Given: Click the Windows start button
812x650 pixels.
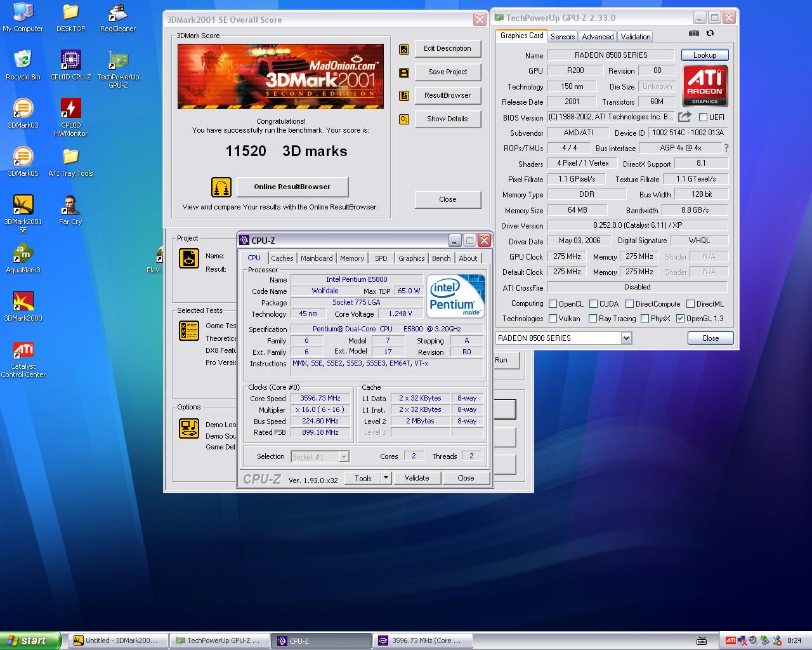Looking at the screenshot, I should click(x=30, y=640).
